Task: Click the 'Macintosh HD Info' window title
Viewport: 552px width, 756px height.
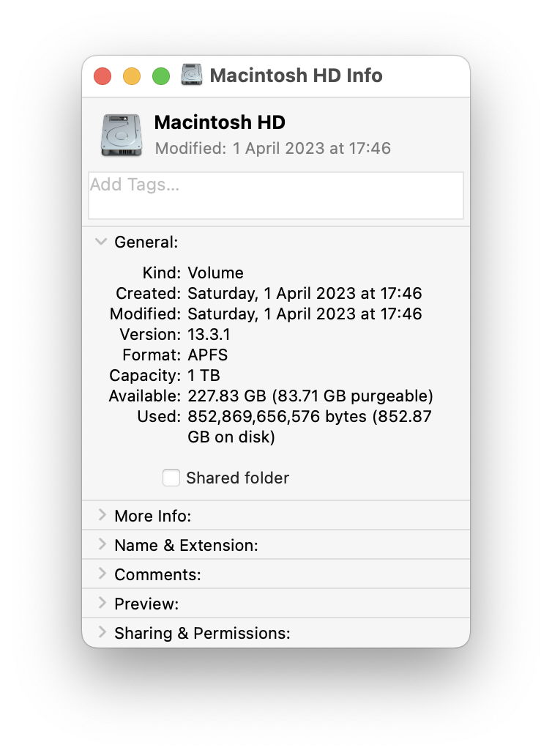Action: [296, 75]
